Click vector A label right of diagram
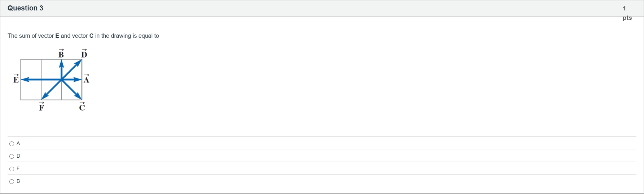The height and width of the screenshot is (194, 644). (86, 79)
